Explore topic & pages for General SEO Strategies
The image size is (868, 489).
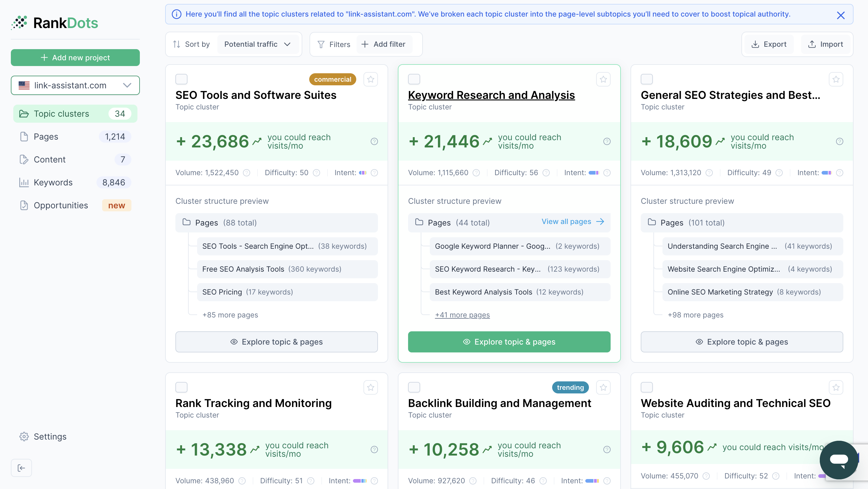pyautogui.click(x=742, y=342)
